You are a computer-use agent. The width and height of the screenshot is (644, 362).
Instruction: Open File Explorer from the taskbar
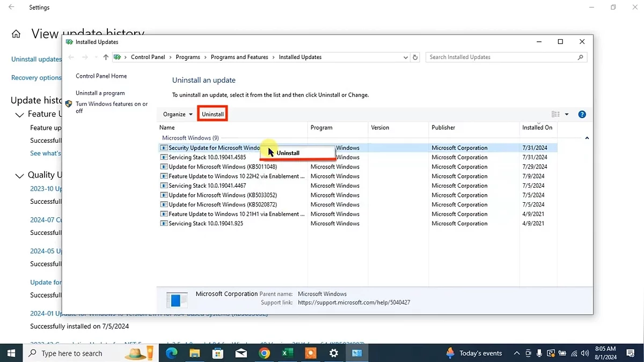click(195, 353)
